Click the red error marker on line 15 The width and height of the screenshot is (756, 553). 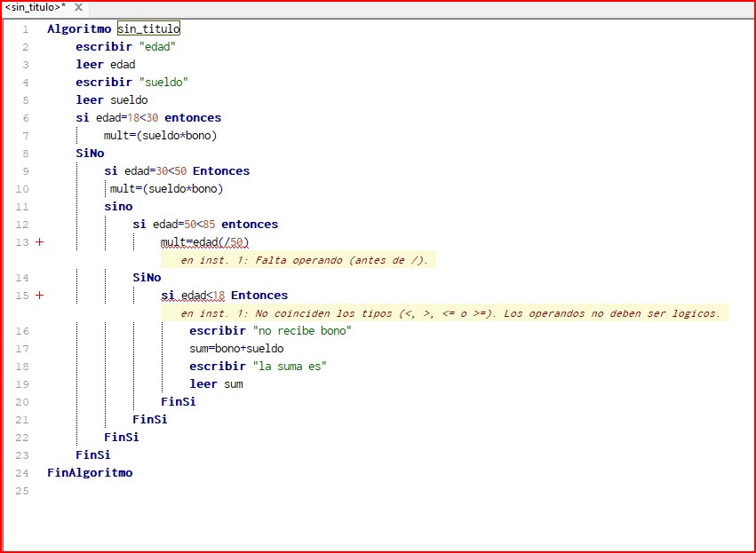[x=38, y=296]
